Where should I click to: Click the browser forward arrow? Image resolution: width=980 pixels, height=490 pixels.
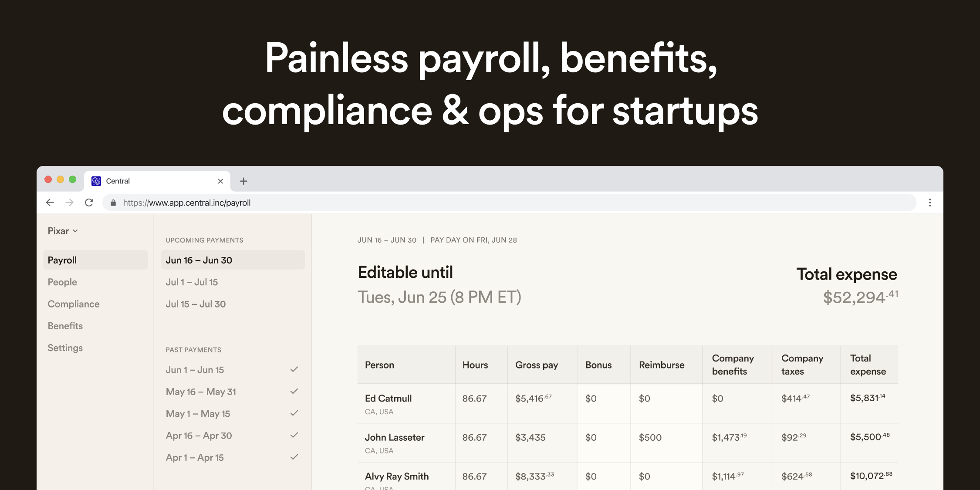[x=70, y=203]
